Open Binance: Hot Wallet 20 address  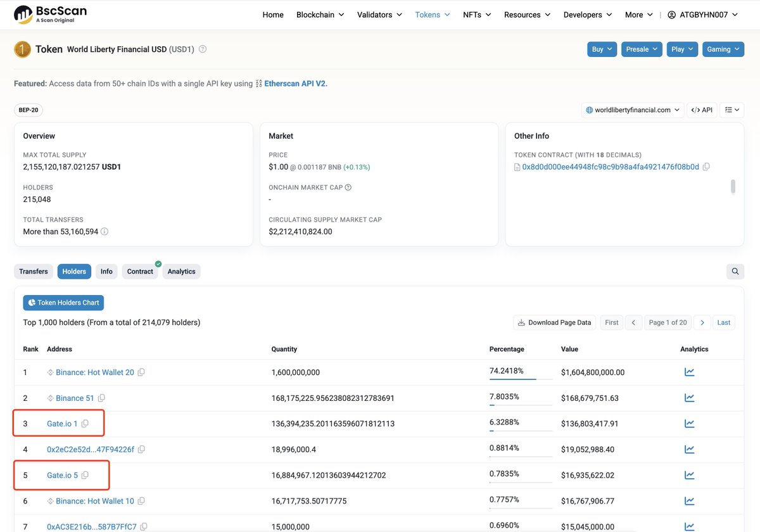tap(95, 372)
